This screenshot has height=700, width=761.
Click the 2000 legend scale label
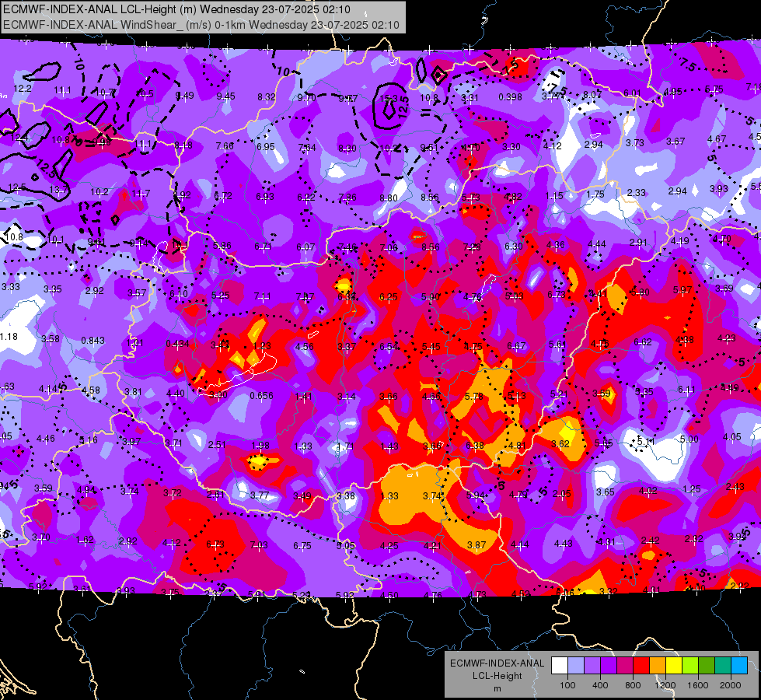click(731, 685)
